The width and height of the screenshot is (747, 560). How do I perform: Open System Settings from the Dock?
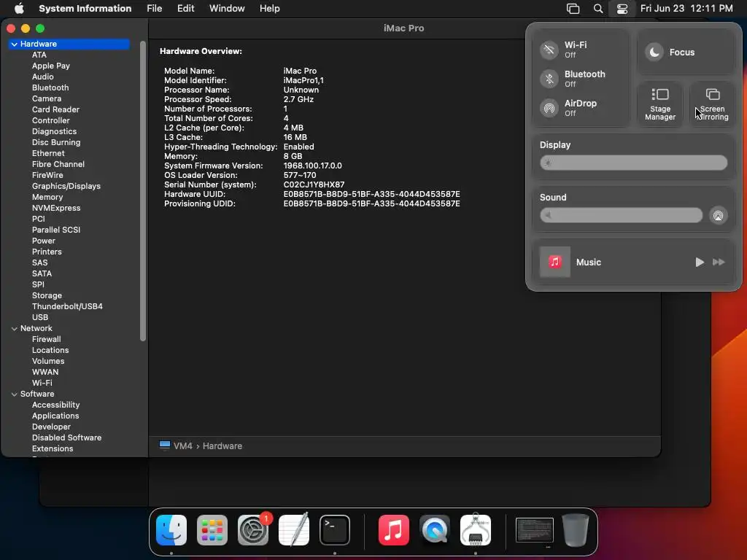pos(253,530)
